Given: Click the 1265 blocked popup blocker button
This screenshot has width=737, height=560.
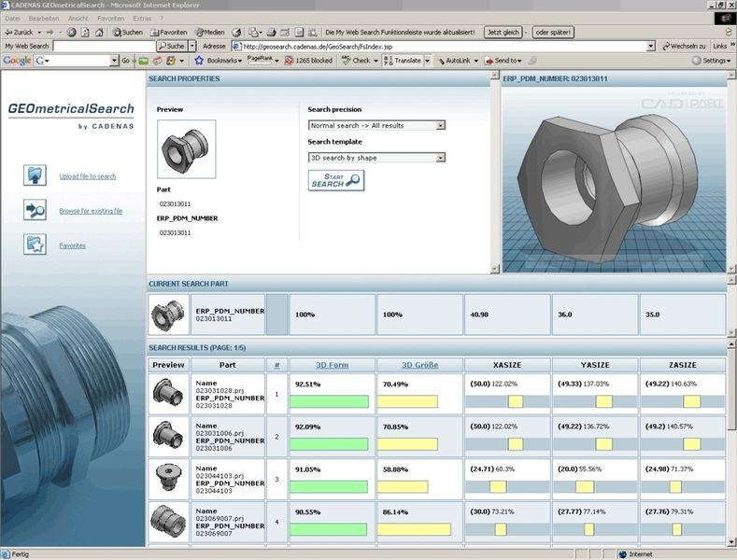Looking at the screenshot, I should pyautogui.click(x=309, y=60).
